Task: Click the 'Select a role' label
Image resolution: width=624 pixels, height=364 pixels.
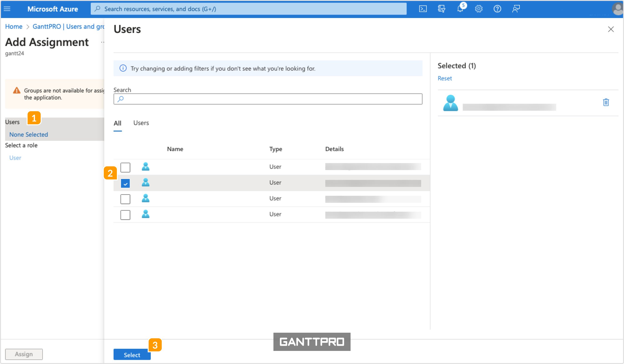Action: (x=21, y=145)
